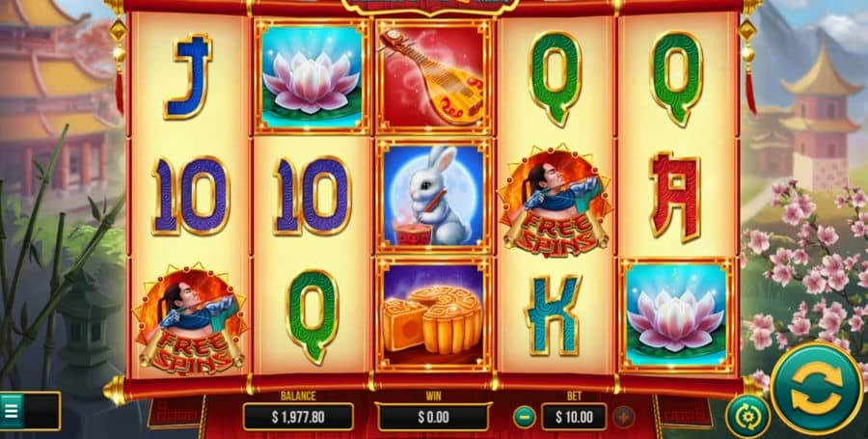Click the Free Spins symbol on the fourth reel
The image size is (868, 439).
[556, 200]
